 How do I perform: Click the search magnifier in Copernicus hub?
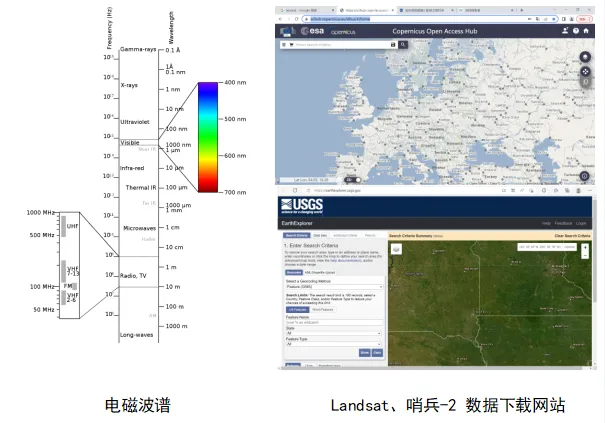coord(403,45)
